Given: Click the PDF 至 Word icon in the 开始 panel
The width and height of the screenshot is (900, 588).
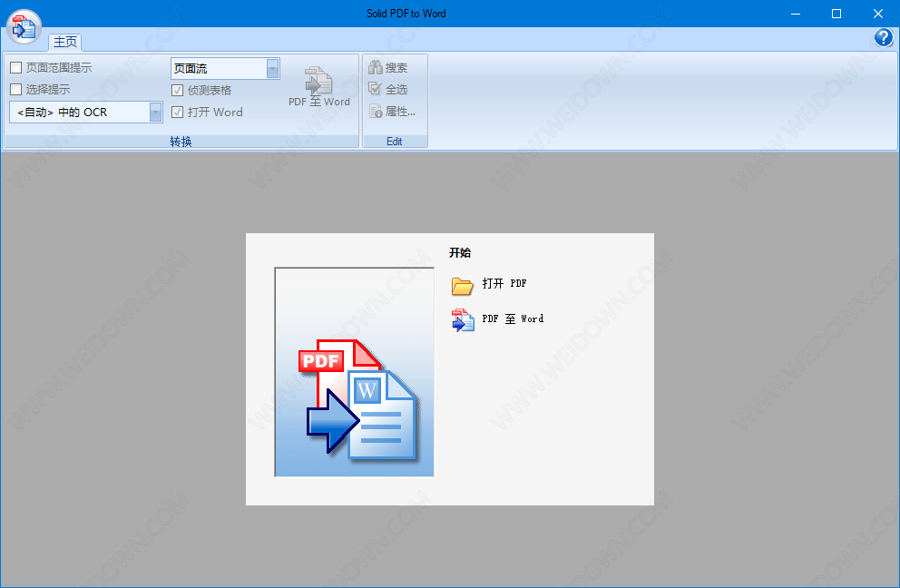Looking at the screenshot, I should point(463,320).
